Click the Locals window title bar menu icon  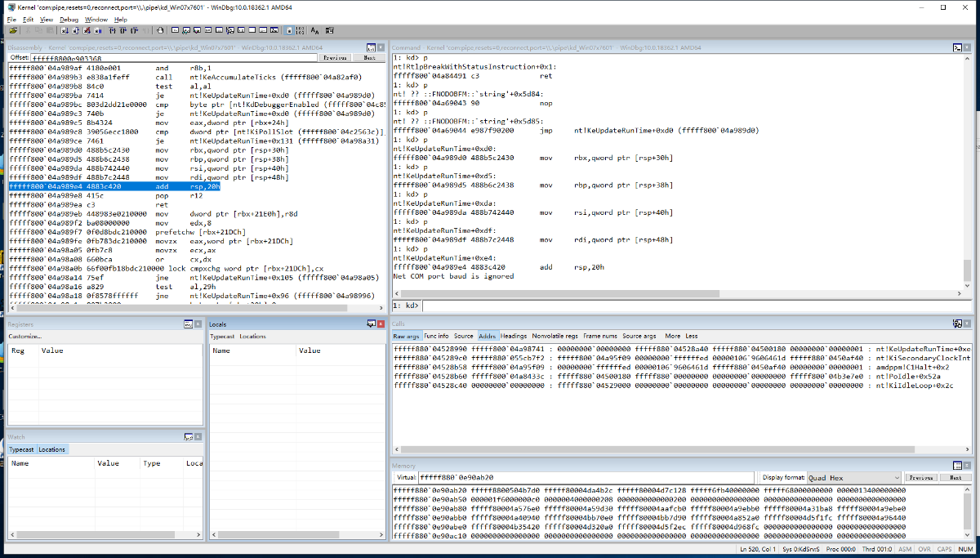coord(371,324)
